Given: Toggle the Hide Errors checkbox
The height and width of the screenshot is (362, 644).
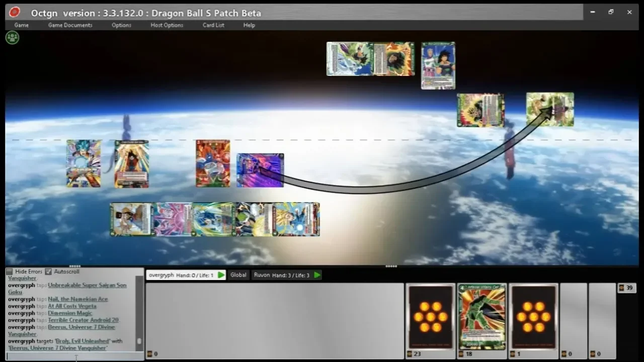Looking at the screenshot, I should point(9,271).
